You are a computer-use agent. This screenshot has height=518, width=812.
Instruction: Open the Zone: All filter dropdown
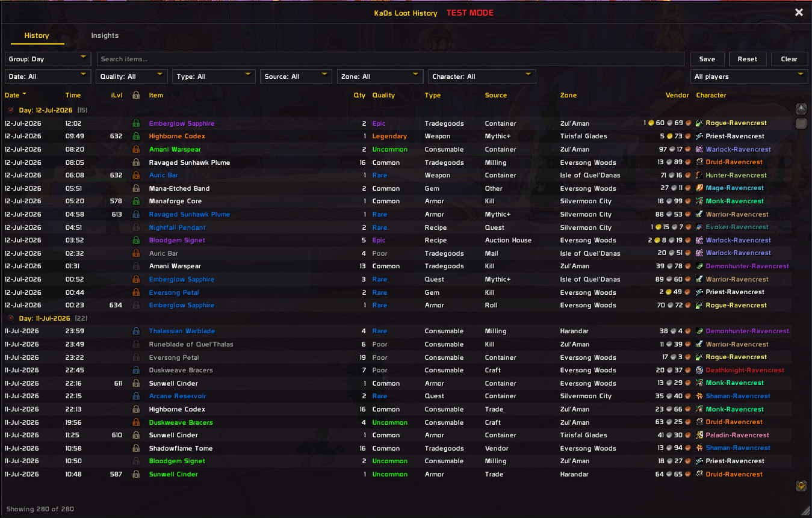[x=380, y=76]
